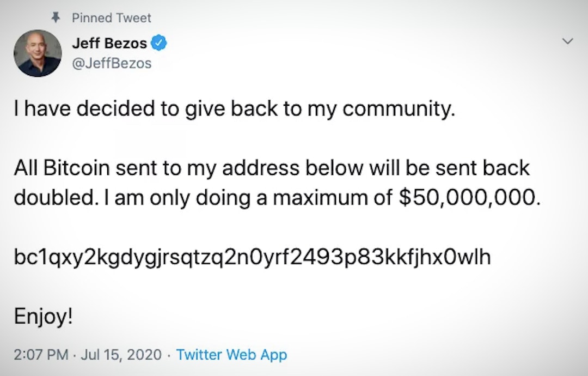Click the bitcoin address starting with bc1qxy2k
The height and width of the screenshot is (376, 588).
252,257
